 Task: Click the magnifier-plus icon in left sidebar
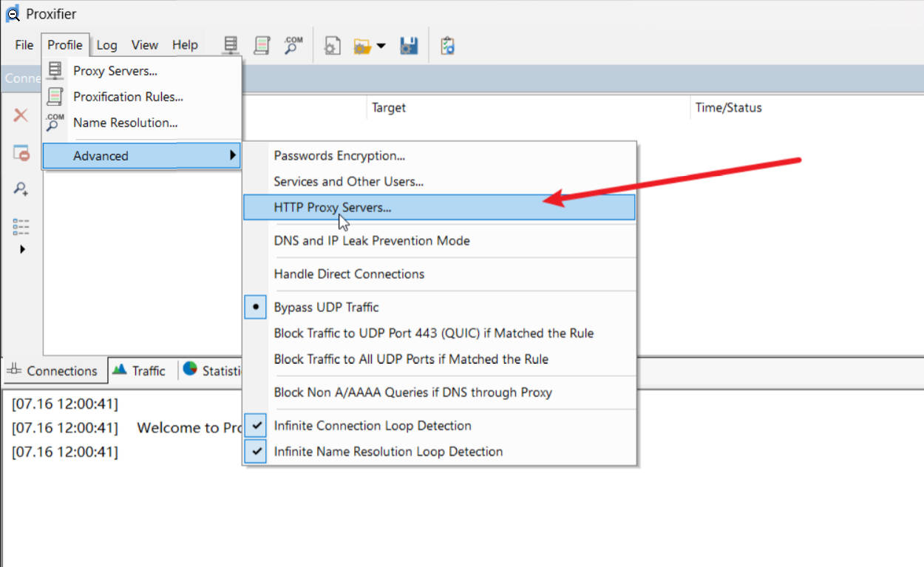21,189
